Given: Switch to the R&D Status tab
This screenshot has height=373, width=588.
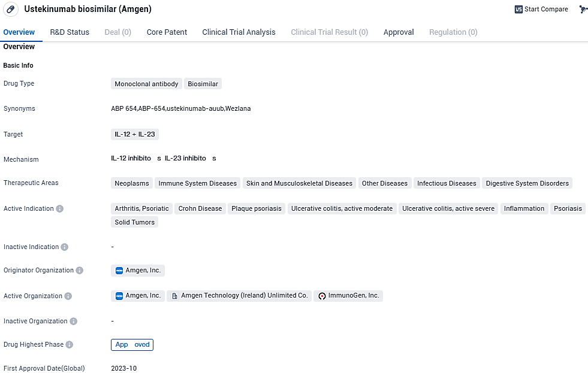Looking at the screenshot, I should coord(70,32).
